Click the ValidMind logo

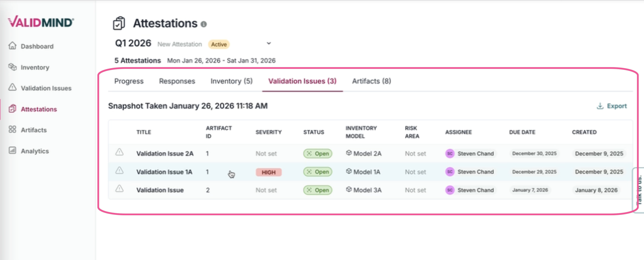point(41,22)
